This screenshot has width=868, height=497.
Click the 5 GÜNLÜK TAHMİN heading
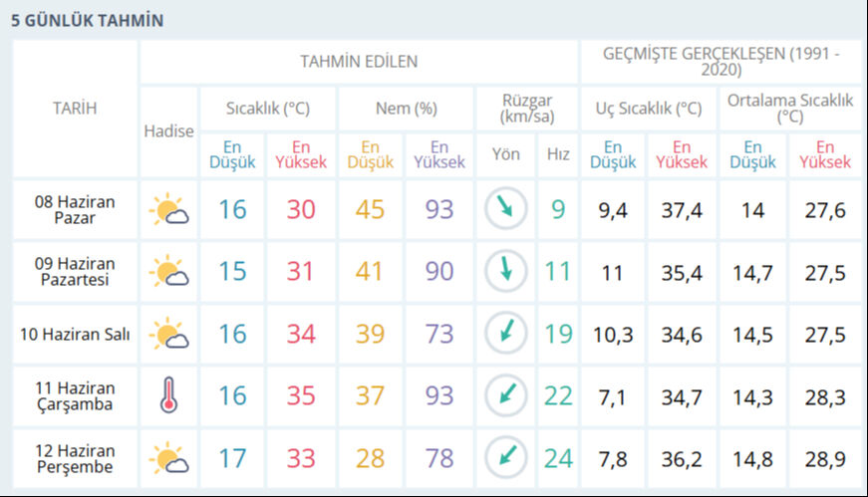point(88,20)
